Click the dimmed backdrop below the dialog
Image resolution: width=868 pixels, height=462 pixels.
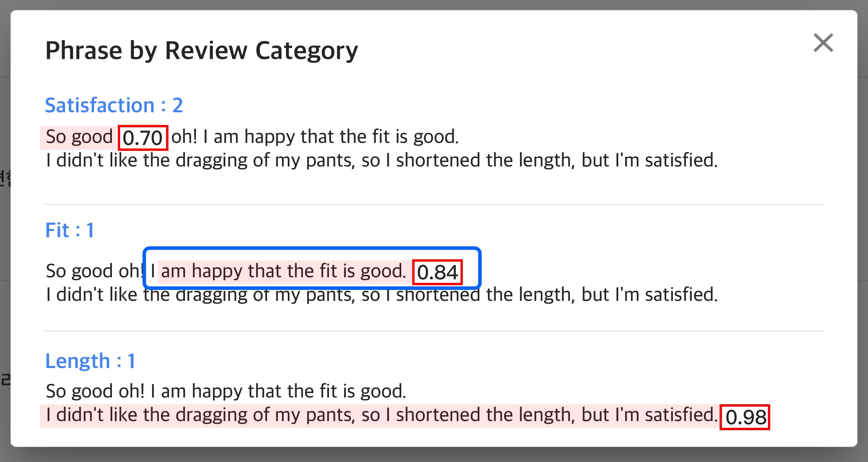(x=433, y=455)
